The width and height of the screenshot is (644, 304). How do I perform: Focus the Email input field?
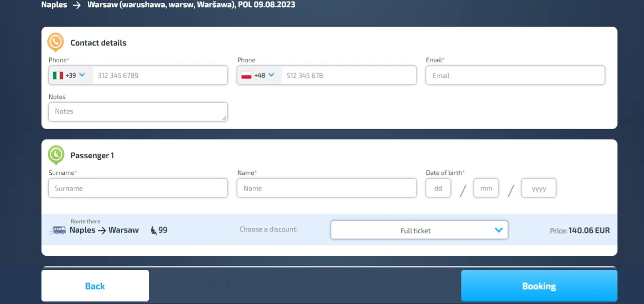click(515, 76)
